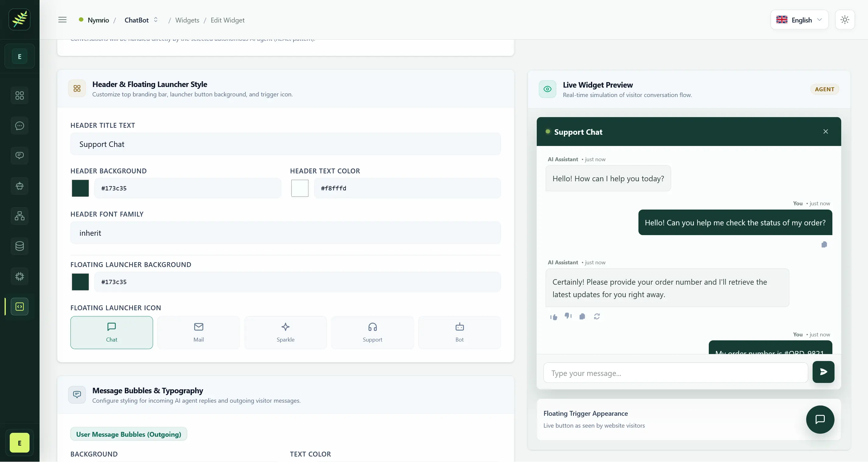This screenshot has height=462, width=868.
Task: Close the Support Chat preview widget
Action: coord(826,132)
